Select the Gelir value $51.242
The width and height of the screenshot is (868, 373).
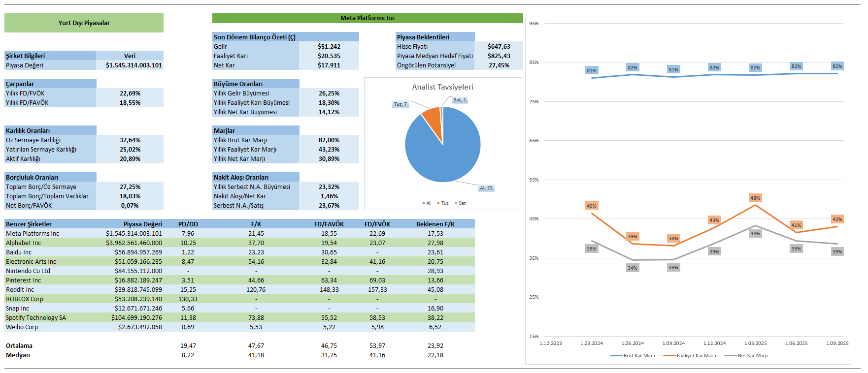coord(329,47)
